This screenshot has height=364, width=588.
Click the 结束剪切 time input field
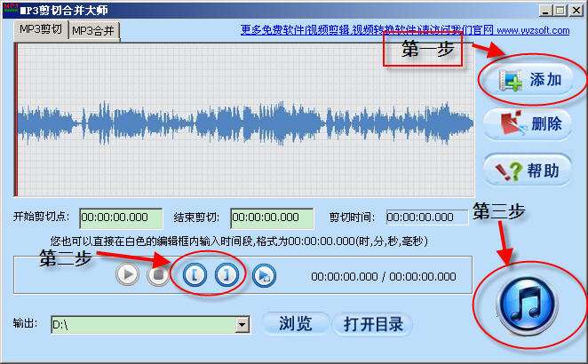coord(272,218)
